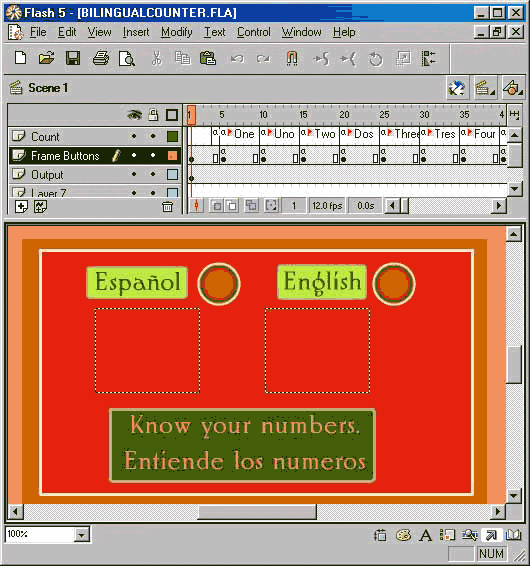Toggle the Snap magnet icon
Image resolution: width=530 pixels, height=566 pixels.
point(292,58)
